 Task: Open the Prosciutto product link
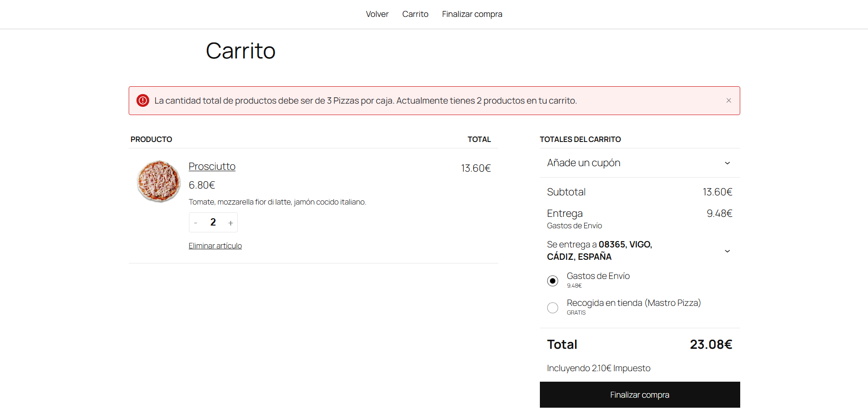[x=212, y=167]
